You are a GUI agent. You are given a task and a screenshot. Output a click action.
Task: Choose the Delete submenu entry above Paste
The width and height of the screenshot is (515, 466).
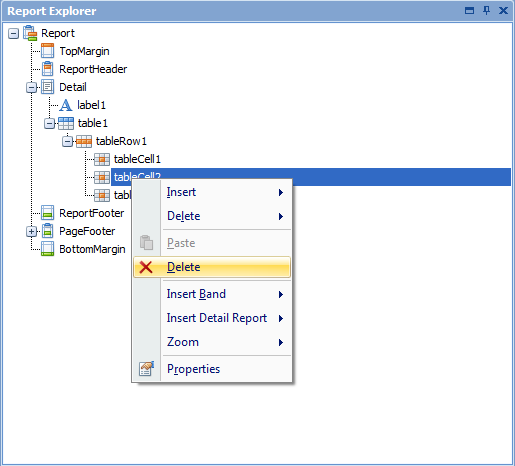(x=212, y=216)
